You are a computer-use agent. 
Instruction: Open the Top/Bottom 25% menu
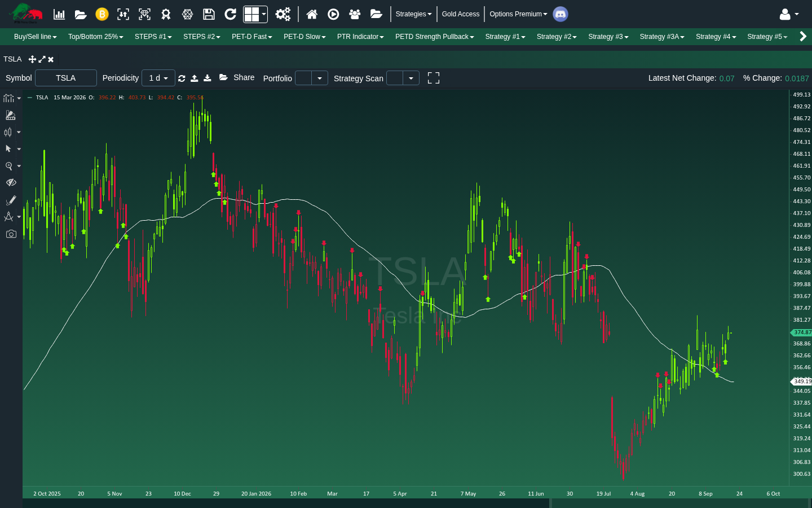point(96,37)
